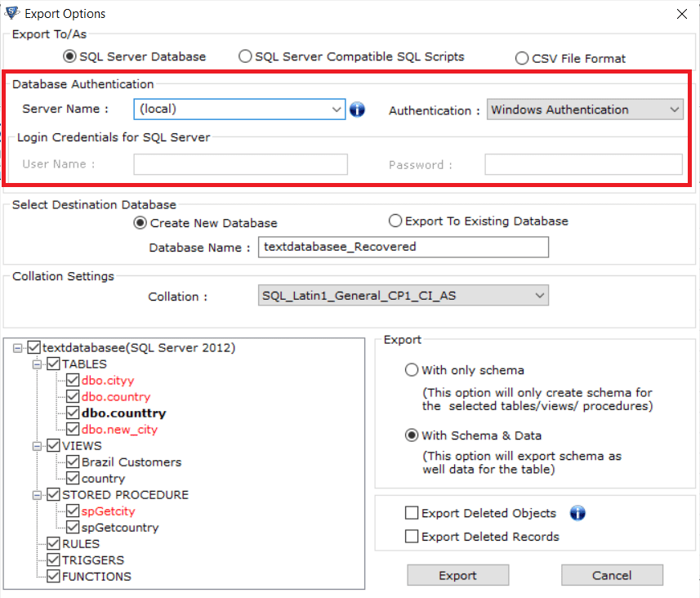The width and height of the screenshot is (700, 598).
Task: Click the Export button
Action: (x=457, y=575)
